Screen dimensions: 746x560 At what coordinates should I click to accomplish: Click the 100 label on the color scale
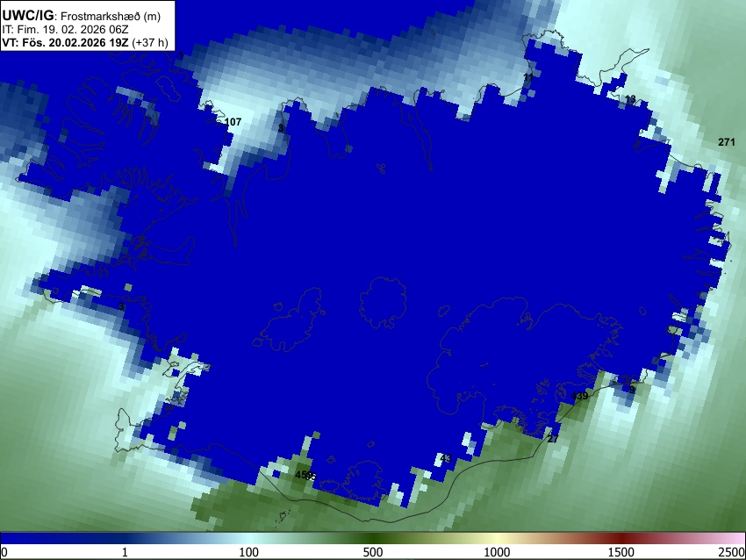tap(249, 552)
